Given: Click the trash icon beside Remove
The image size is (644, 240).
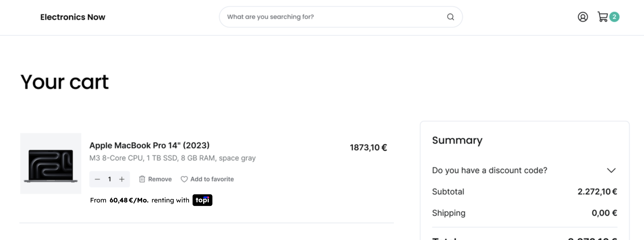Looking at the screenshot, I should [142, 179].
